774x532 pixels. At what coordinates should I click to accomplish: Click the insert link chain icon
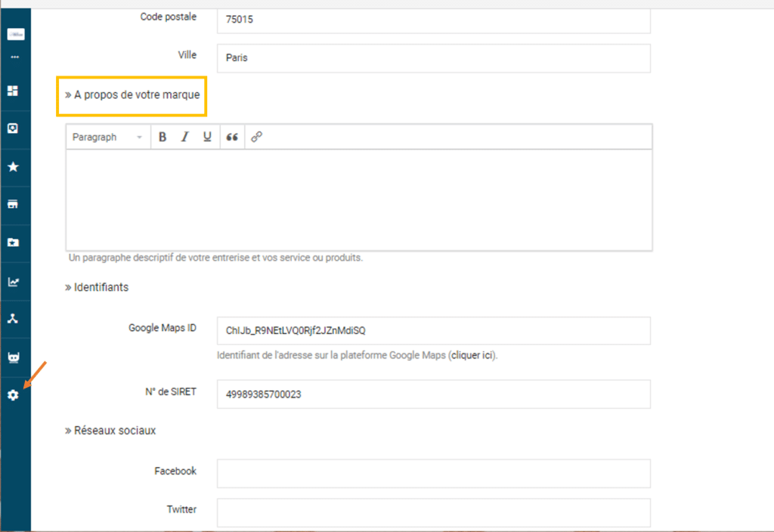click(256, 137)
